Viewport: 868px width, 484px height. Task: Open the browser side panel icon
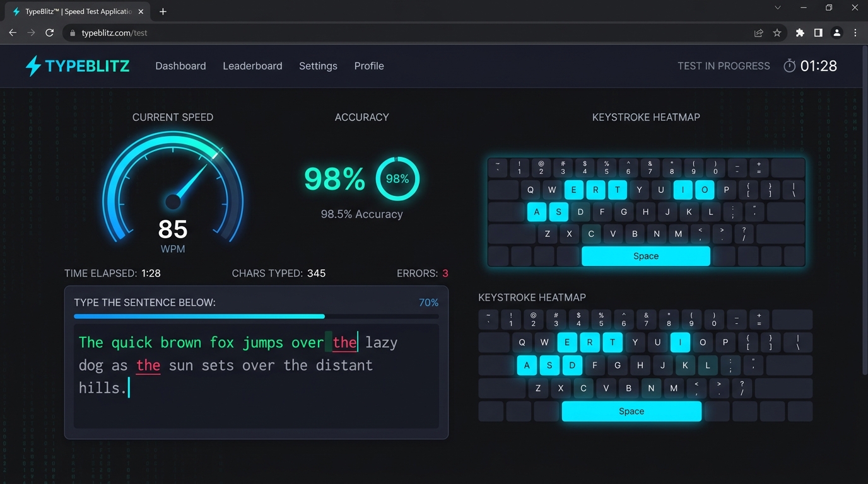(x=818, y=33)
